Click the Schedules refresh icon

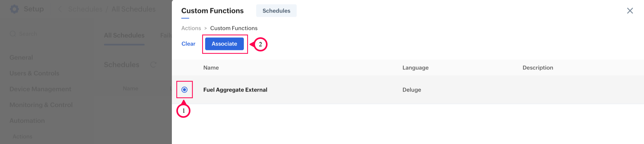click(153, 65)
